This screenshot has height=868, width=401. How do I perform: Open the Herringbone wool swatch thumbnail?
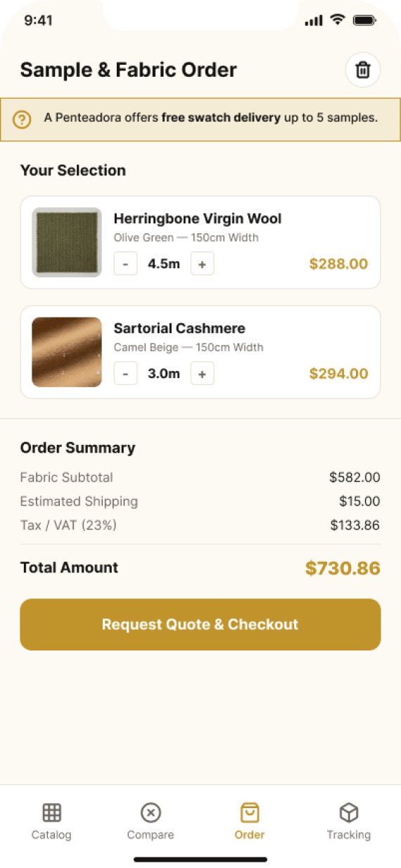click(67, 242)
